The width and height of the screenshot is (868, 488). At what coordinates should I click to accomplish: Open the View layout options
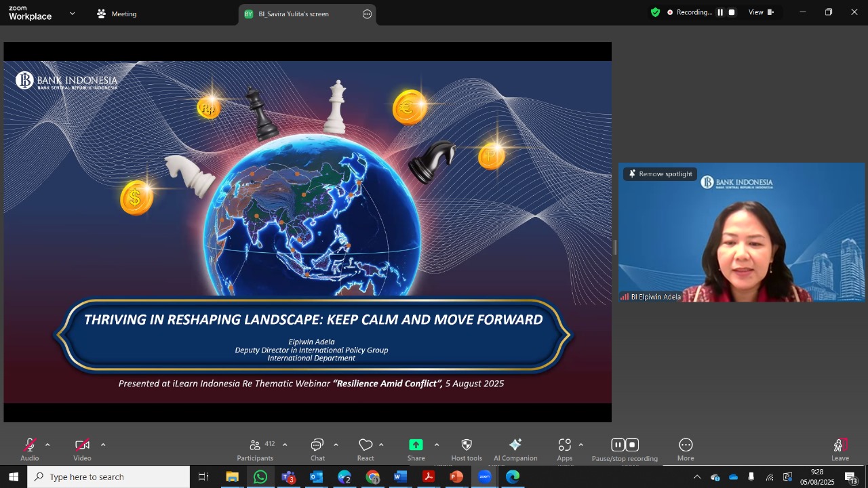[x=760, y=12]
